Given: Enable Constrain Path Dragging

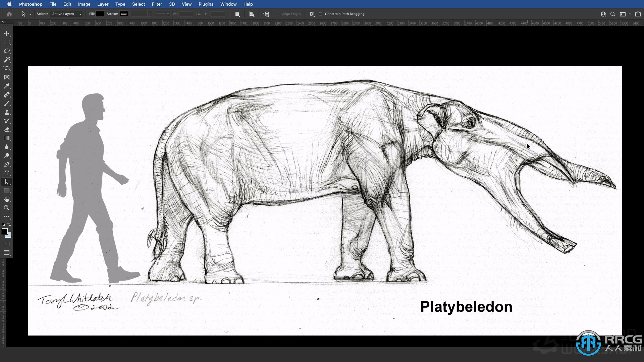Looking at the screenshot, I should tap(321, 14).
